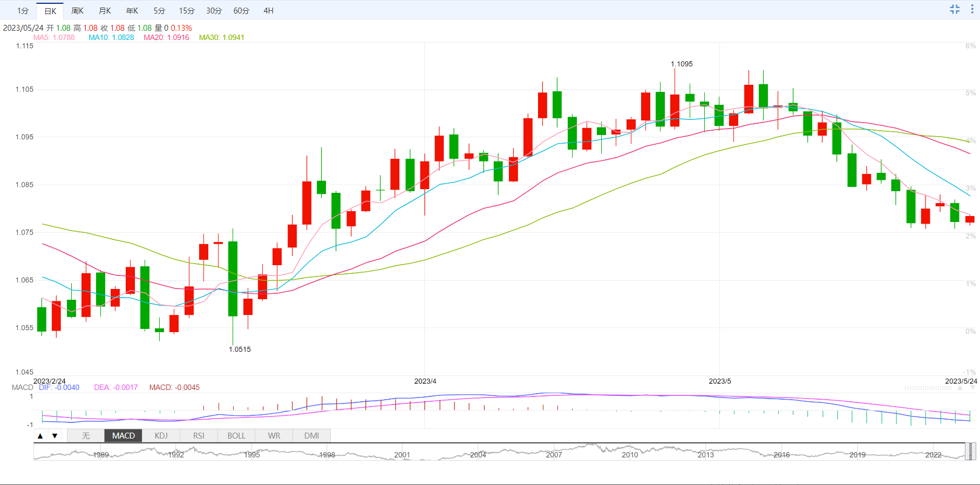Switch to the 4H chart period
Screen dimensions: 980x485
pos(268,11)
